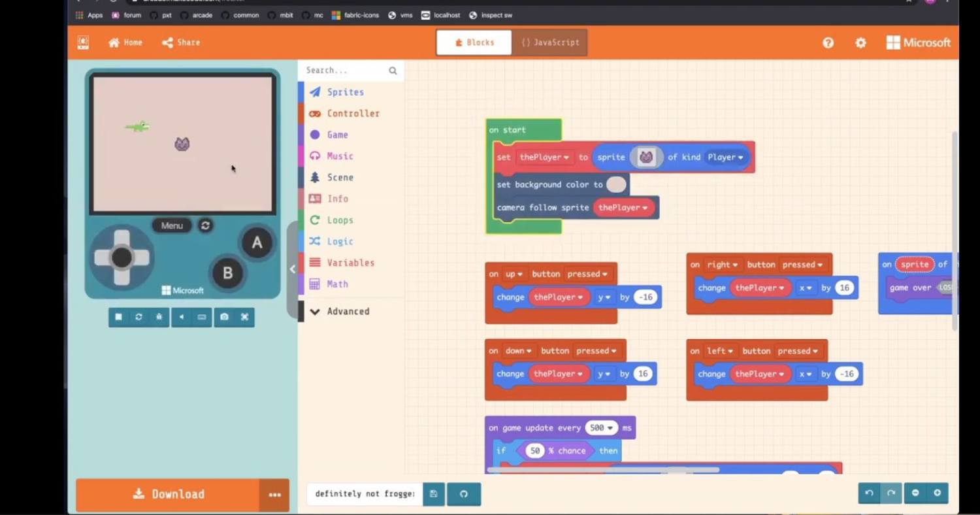Viewport: 980px width, 515px height.
Task: Switch to the Blocks editor tab
Action: pos(474,42)
